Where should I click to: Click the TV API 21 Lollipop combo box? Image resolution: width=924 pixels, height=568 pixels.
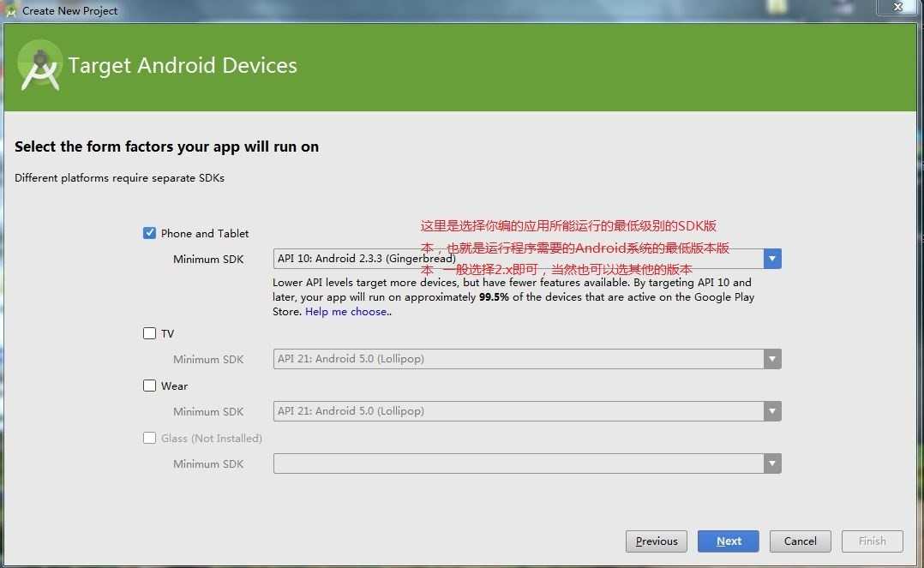(527, 359)
